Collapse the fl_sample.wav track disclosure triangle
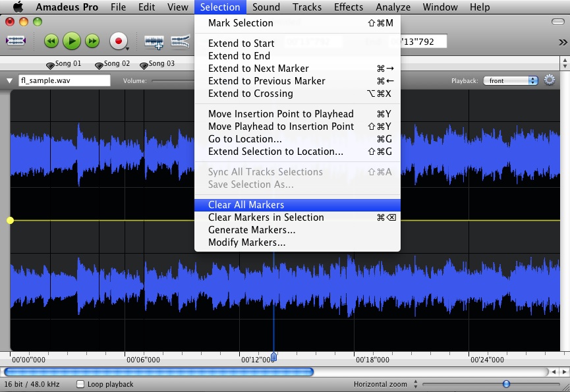This screenshot has width=570, height=392. (x=10, y=80)
